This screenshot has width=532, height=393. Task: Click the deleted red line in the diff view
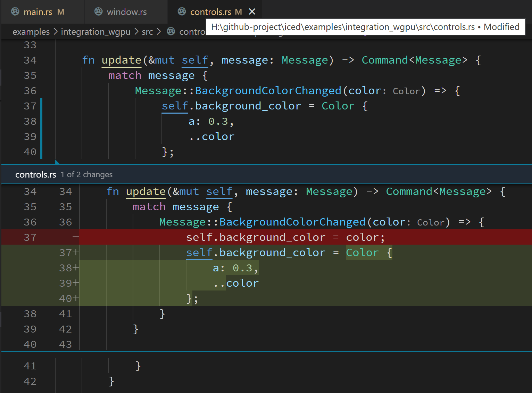[x=285, y=237]
